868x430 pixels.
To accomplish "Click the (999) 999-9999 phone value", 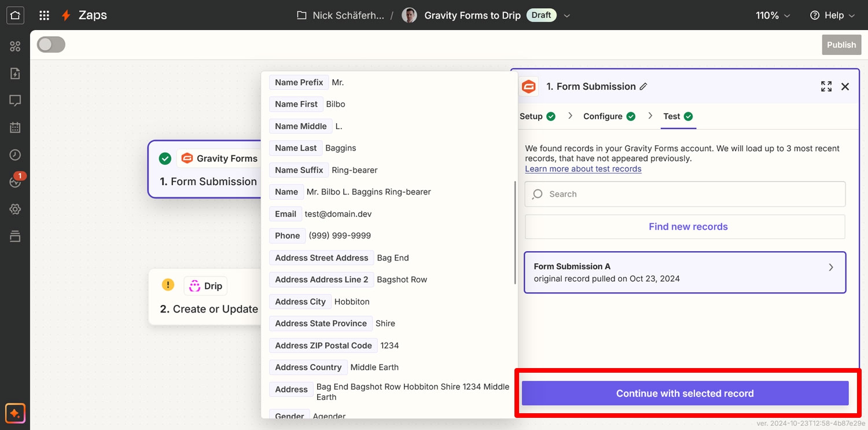I will [340, 236].
